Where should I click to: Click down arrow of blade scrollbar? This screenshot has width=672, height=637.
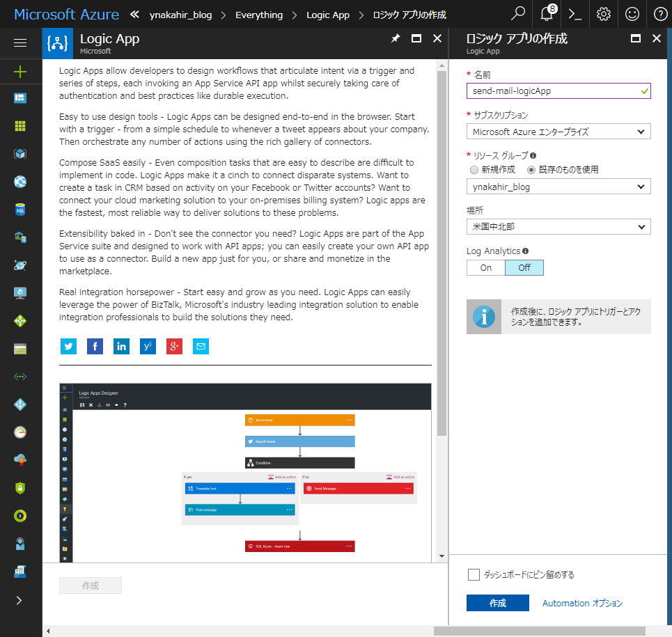[x=442, y=556]
